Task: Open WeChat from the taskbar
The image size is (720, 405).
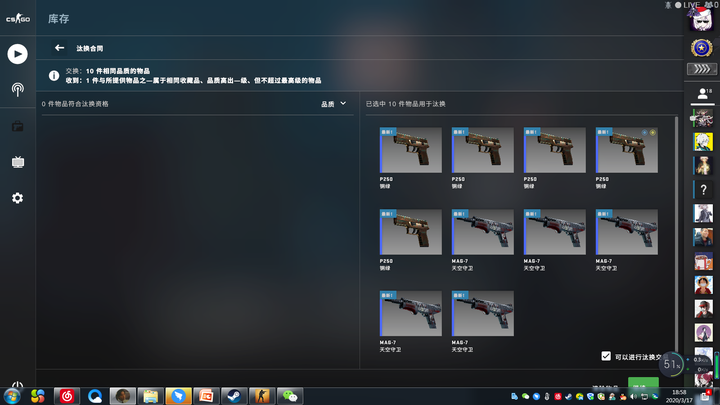Action: click(290, 396)
